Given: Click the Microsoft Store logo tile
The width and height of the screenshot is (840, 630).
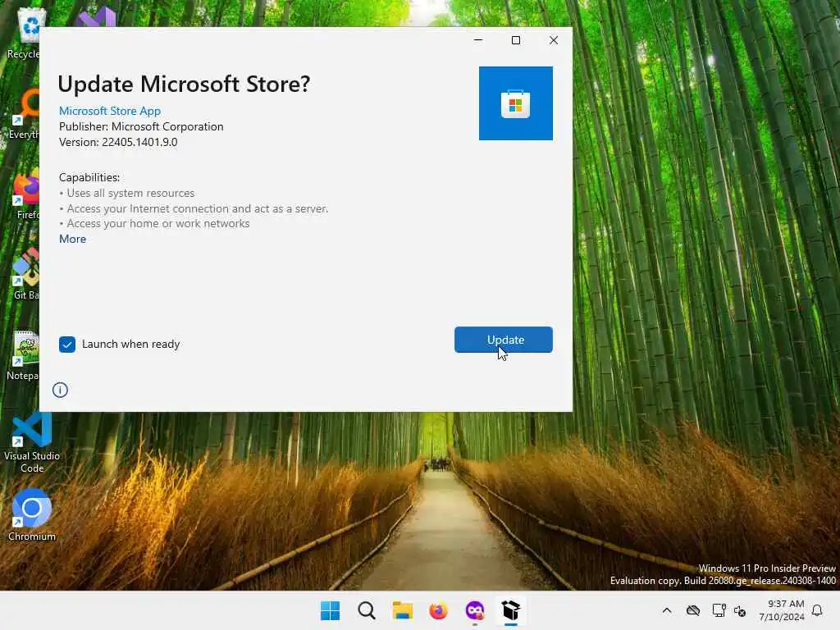Looking at the screenshot, I should click(x=515, y=103).
